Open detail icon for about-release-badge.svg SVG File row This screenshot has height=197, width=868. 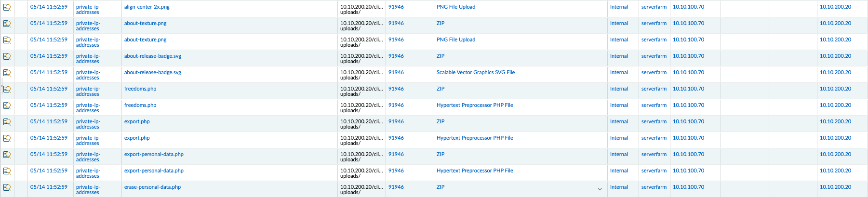click(7, 73)
